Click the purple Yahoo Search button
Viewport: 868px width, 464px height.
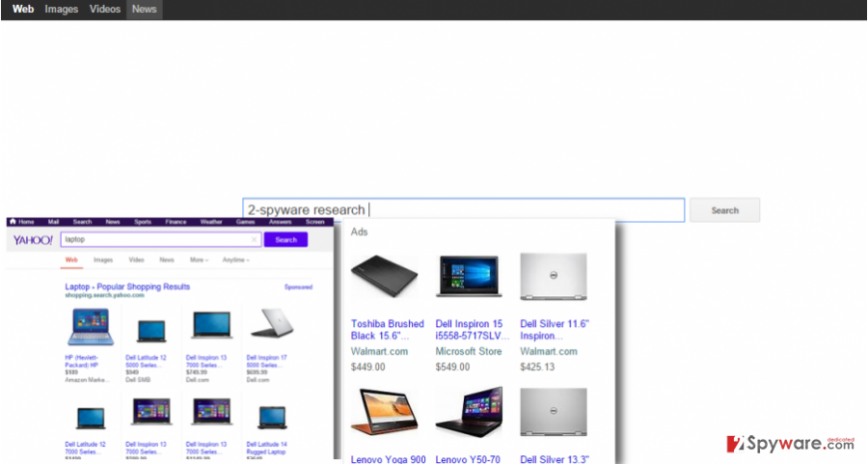[285, 240]
